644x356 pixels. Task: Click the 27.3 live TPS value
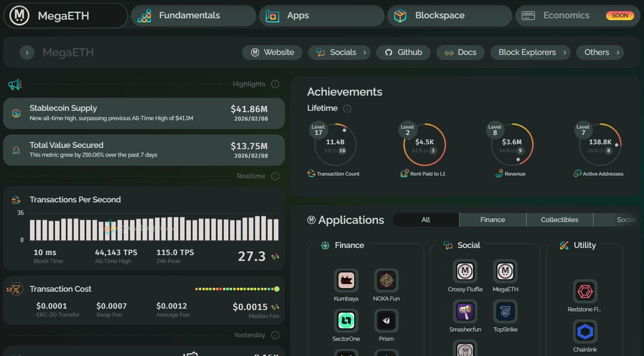(252, 257)
